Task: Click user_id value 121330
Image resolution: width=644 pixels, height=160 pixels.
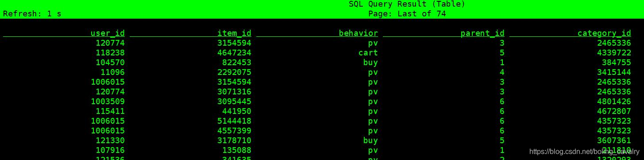Action: pyautogui.click(x=110, y=140)
